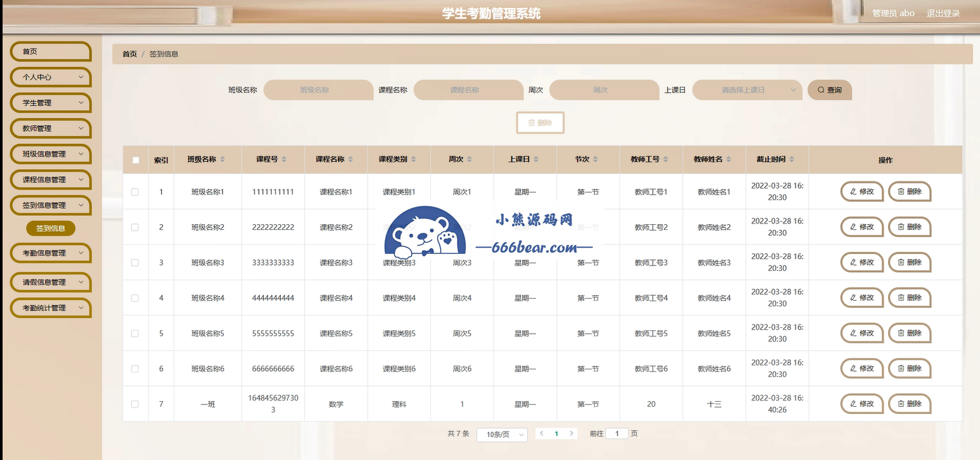Image resolution: width=980 pixels, height=460 pixels.
Task: Expand the 学生管理 sidebar menu
Action: [x=51, y=103]
